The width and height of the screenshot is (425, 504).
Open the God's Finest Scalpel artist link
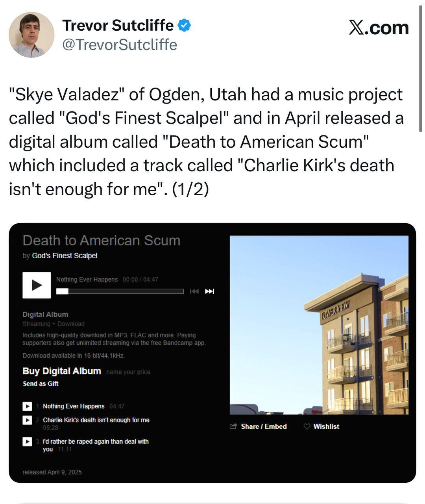coord(65,256)
